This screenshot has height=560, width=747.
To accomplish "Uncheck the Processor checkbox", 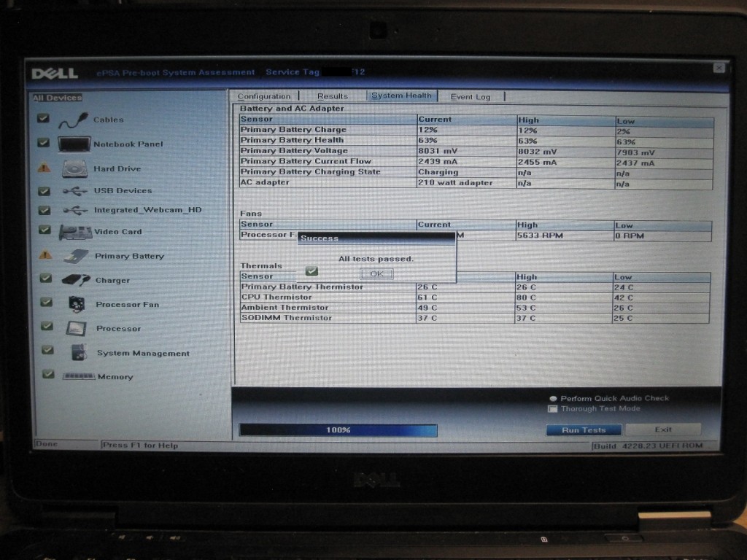I will tap(47, 326).
